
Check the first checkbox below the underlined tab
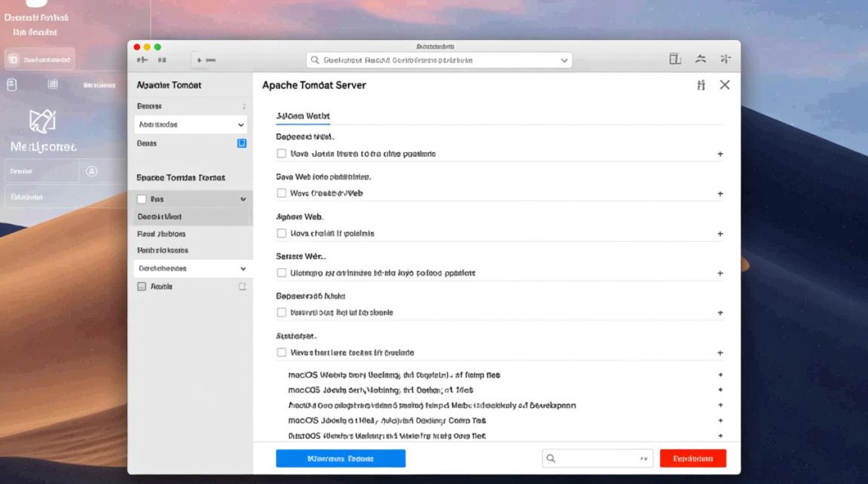point(282,154)
